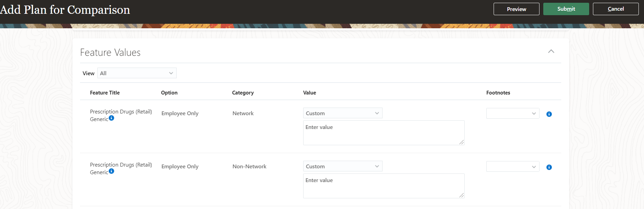Screen dimensions: 644x209
Task: Click the Feature Title column header
Action: (x=105, y=93)
